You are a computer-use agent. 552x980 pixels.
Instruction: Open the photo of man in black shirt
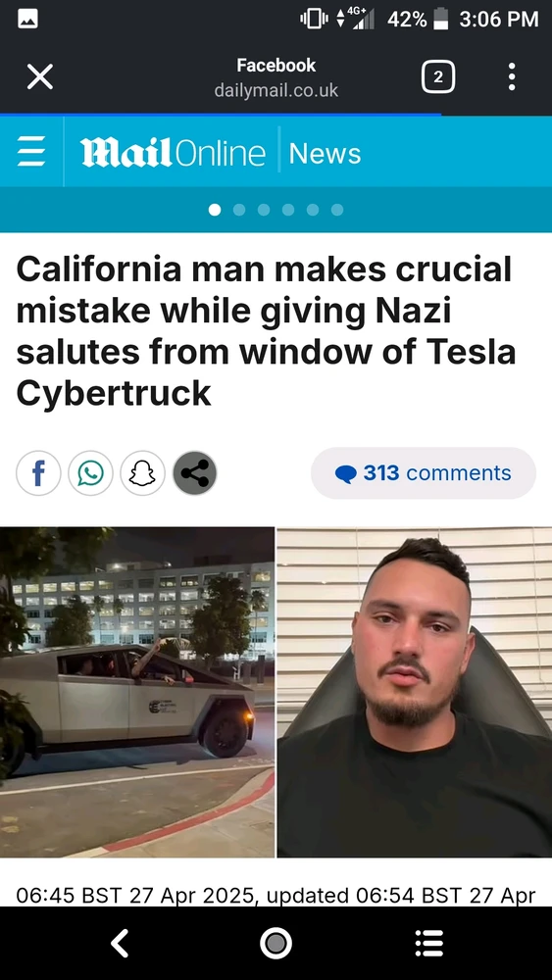(x=415, y=692)
